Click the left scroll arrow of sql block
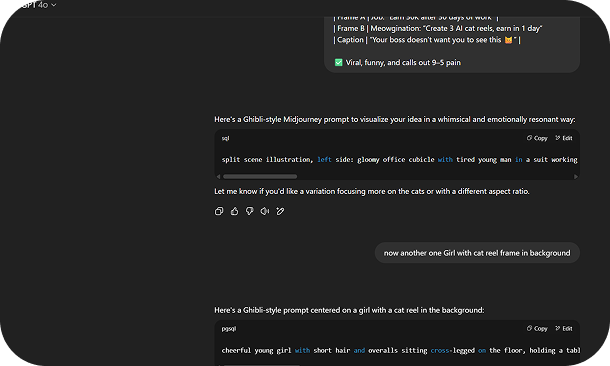This screenshot has height=366, width=610. pos(218,177)
